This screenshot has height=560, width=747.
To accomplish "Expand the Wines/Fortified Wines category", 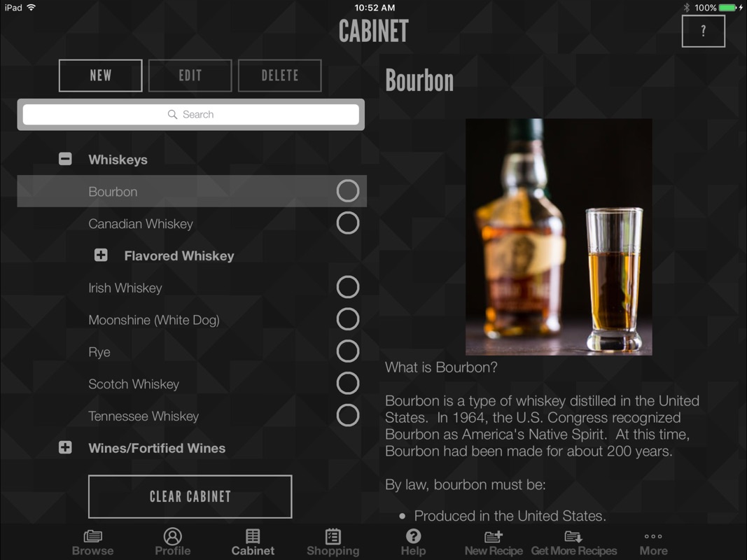I will coord(65,447).
